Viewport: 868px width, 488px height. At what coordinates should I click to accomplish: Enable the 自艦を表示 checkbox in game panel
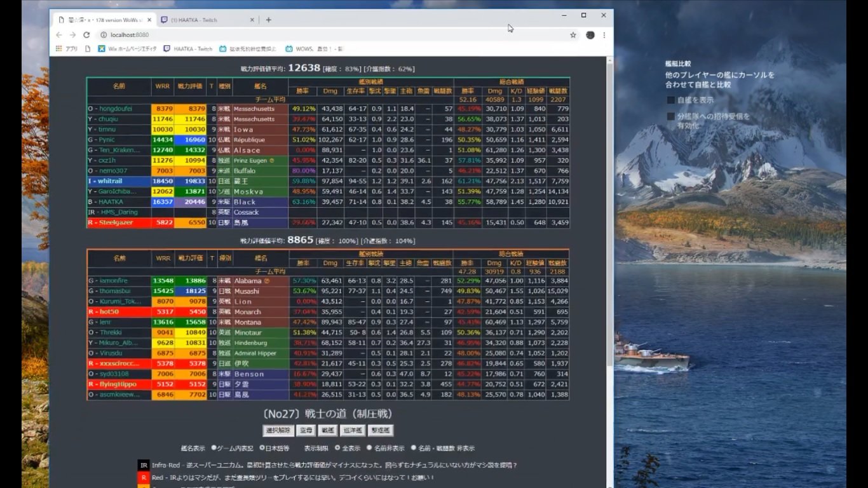coord(671,100)
